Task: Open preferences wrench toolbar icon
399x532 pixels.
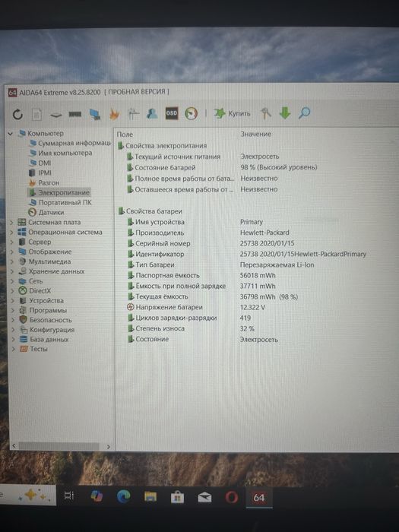Action: [x=266, y=113]
